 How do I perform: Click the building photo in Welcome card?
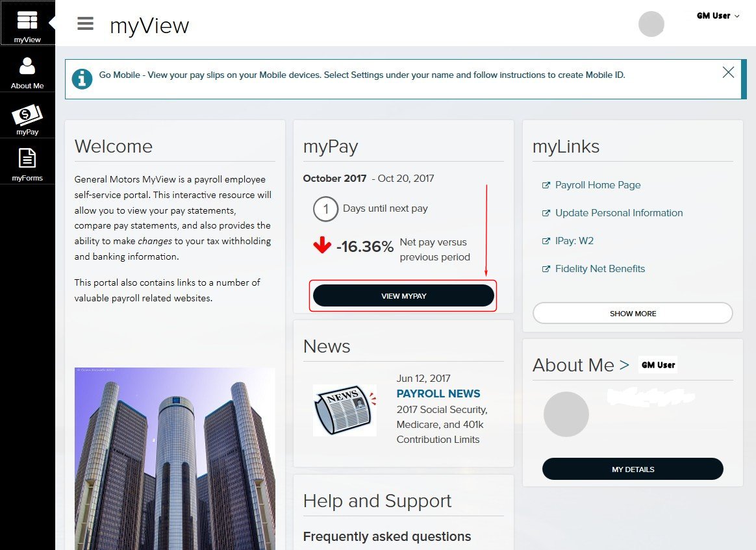click(175, 458)
